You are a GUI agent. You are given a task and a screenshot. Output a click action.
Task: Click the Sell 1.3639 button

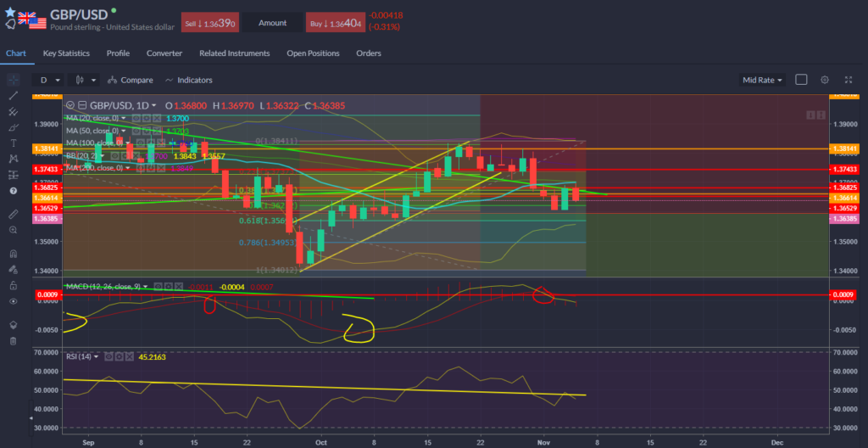(x=209, y=24)
